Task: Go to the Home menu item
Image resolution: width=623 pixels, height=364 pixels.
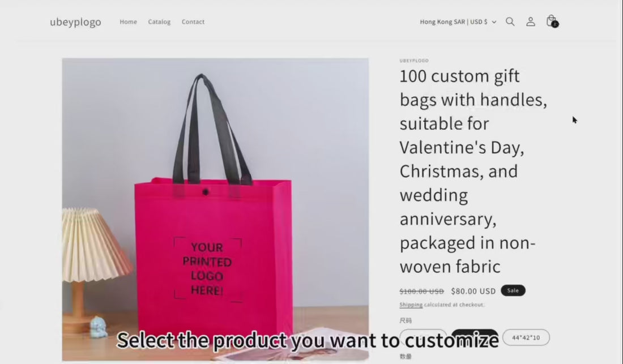Action: 129,22
